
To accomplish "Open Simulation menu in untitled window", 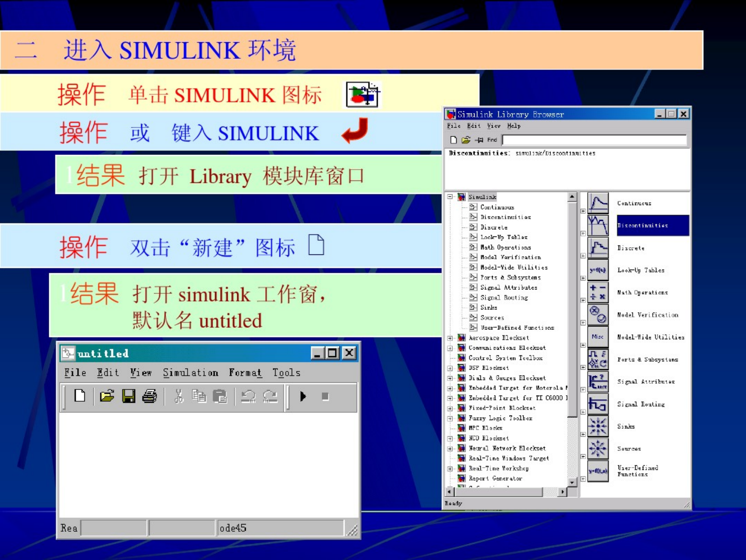I will coord(191,373).
